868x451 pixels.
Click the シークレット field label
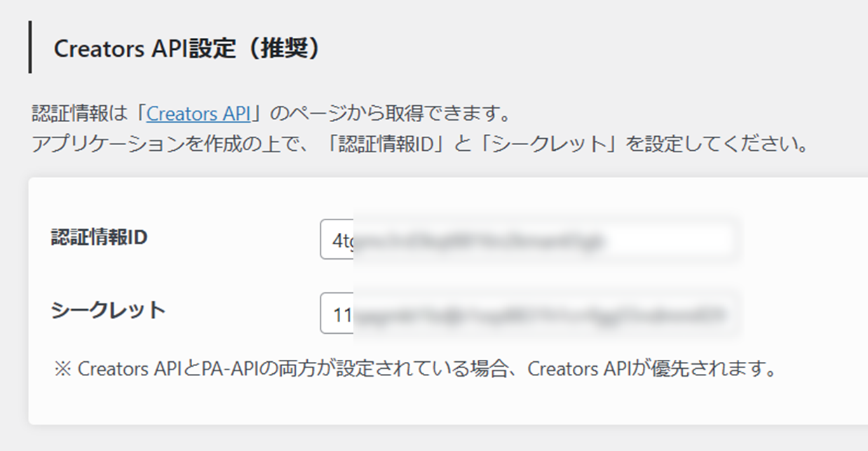pyautogui.click(x=108, y=310)
